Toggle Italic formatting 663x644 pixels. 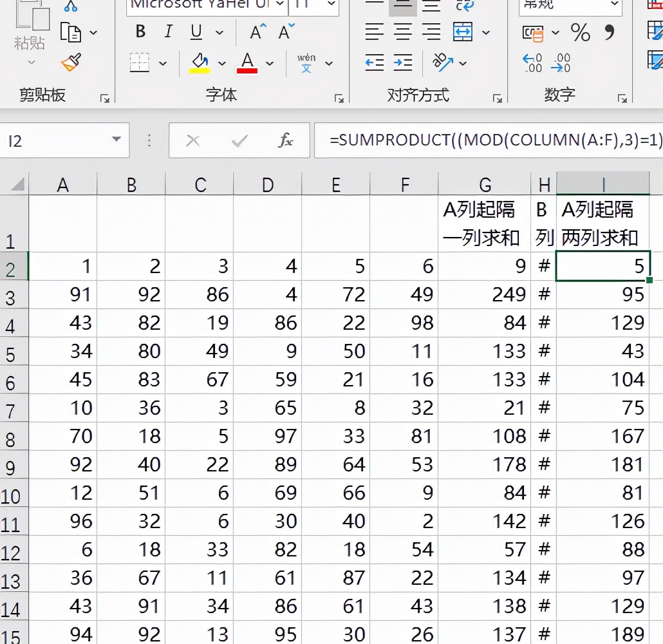[x=168, y=32]
